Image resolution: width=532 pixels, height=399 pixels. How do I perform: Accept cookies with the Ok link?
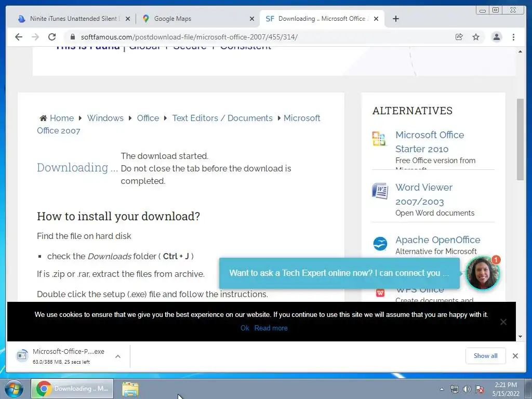coord(245,328)
